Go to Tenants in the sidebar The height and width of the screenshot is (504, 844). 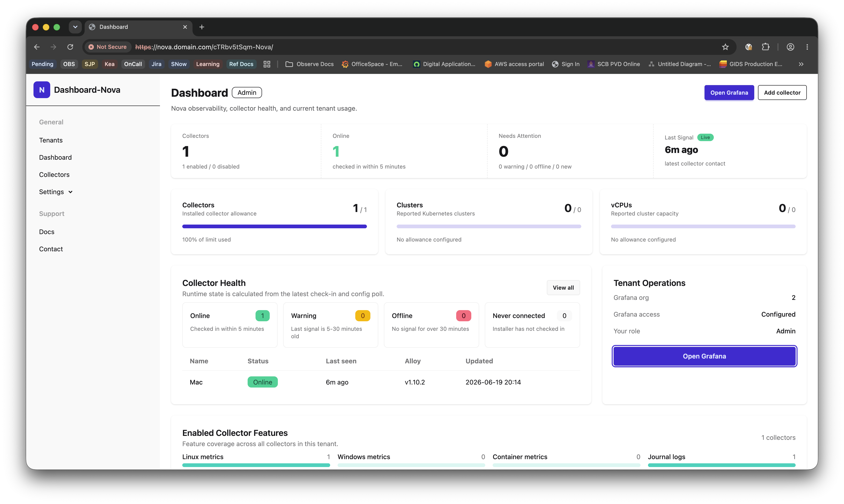51,140
